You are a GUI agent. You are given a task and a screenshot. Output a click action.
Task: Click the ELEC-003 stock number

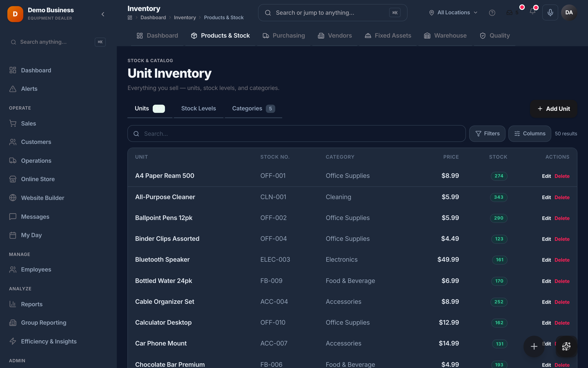tap(275, 260)
